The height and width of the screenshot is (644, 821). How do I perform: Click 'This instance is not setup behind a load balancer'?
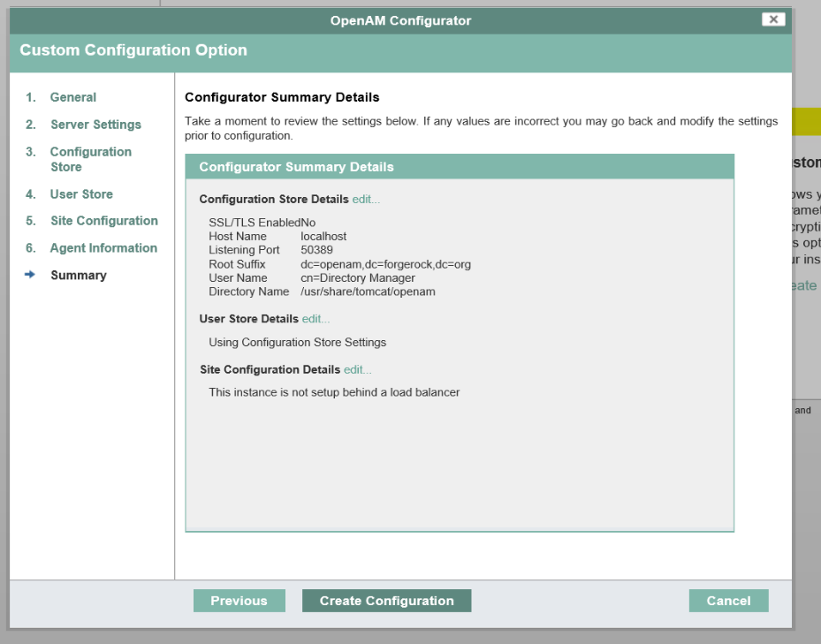[x=334, y=393]
